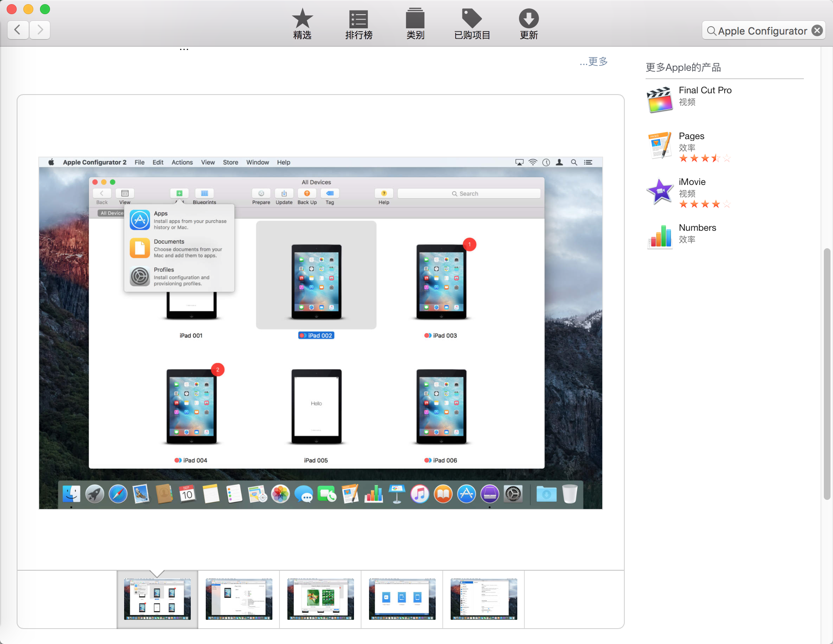Click the vertical page scrollbar
The image size is (833, 644).
(x=827, y=373)
